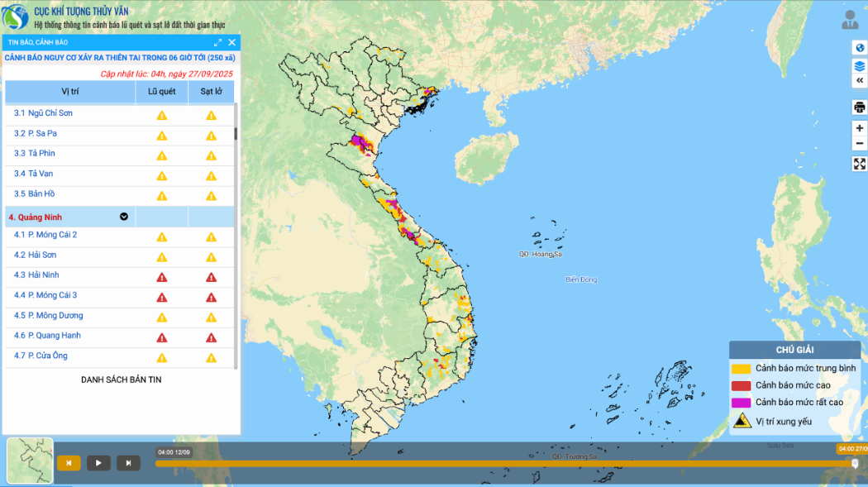Zoom out with the minus button
Screen dimensions: 868x487
click(859, 143)
